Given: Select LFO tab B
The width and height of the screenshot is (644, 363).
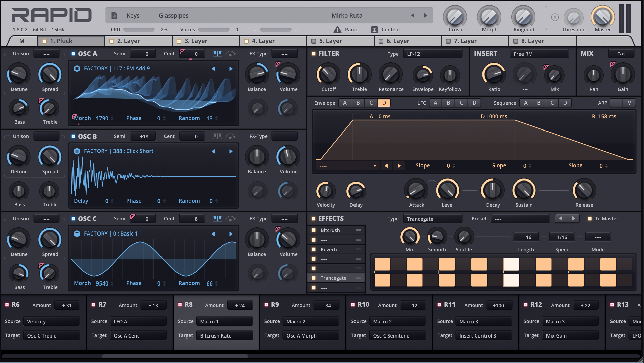Looking at the screenshot, I should (448, 103).
